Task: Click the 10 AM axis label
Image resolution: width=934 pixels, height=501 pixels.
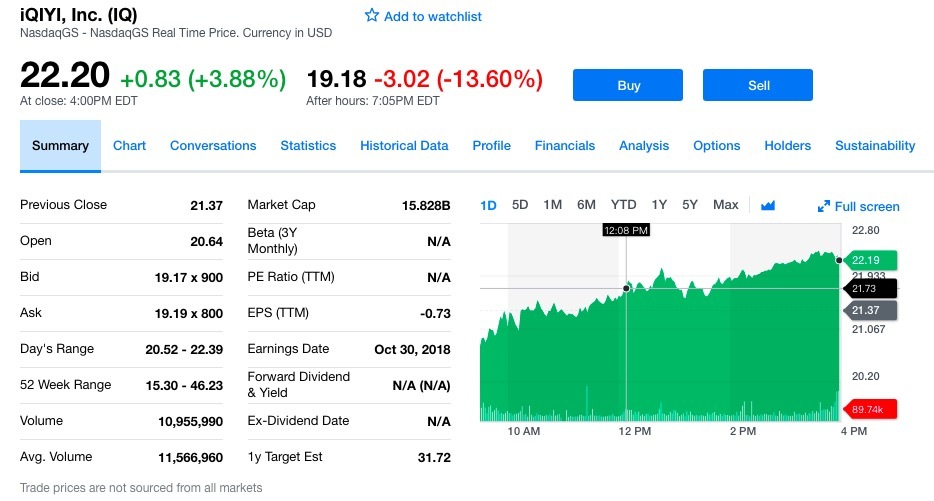Action: pyautogui.click(x=524, y=431)
